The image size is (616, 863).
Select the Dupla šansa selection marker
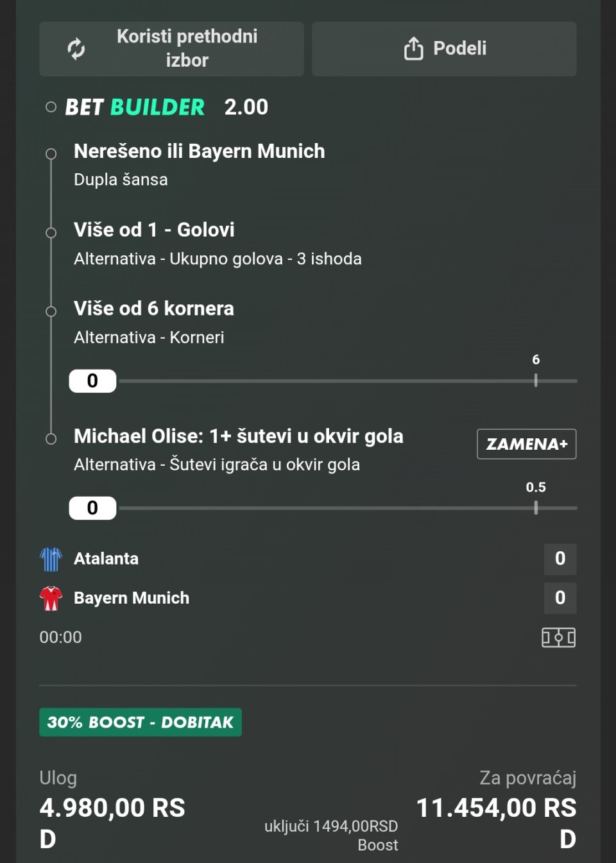pyautogui.click(x=51, y=154)
